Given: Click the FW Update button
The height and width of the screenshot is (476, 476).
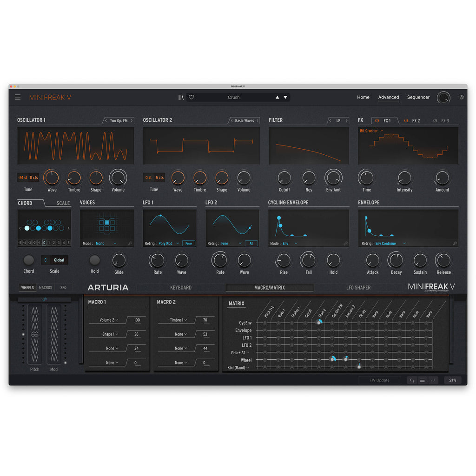Looking at the screenshot, I should (379, 380).
